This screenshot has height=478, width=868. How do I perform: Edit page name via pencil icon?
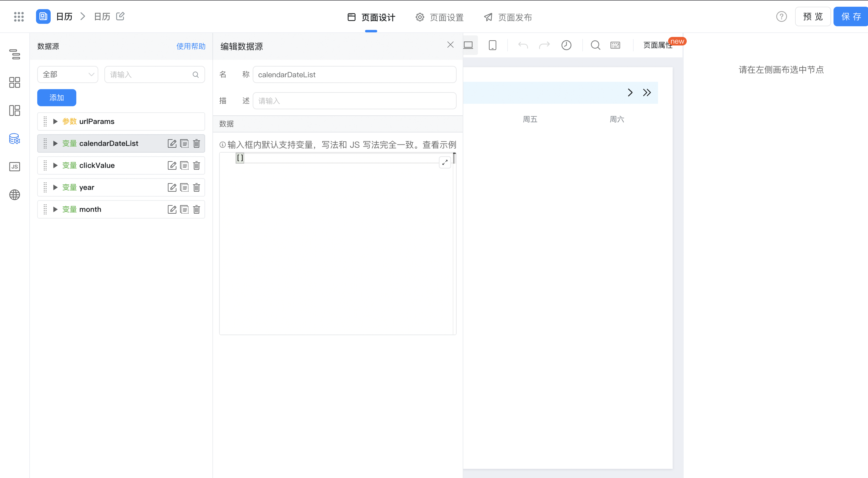coord(120,16)
